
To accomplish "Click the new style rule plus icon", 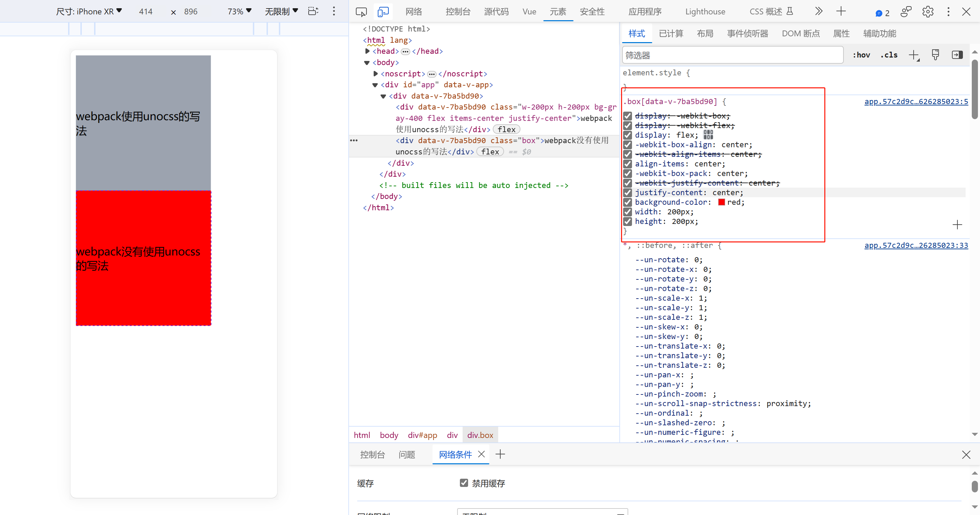I will click(913, 55).
